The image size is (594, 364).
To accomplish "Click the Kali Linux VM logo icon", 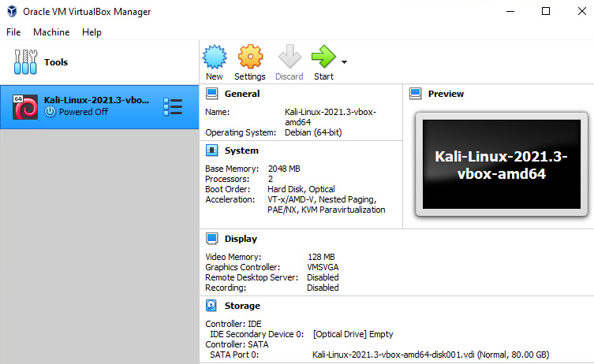I will [x=25, y=107].
